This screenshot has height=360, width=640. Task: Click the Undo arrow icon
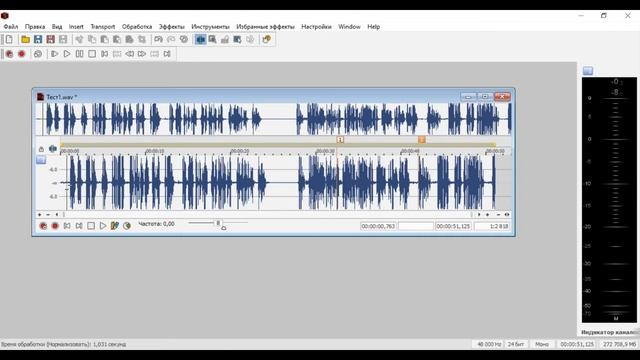158,40
